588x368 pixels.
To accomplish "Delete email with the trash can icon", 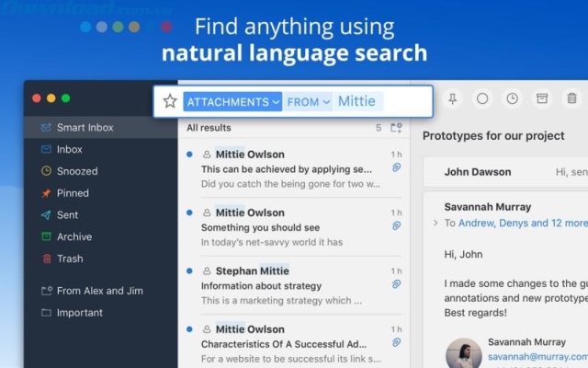I will (x=571, y=98).
